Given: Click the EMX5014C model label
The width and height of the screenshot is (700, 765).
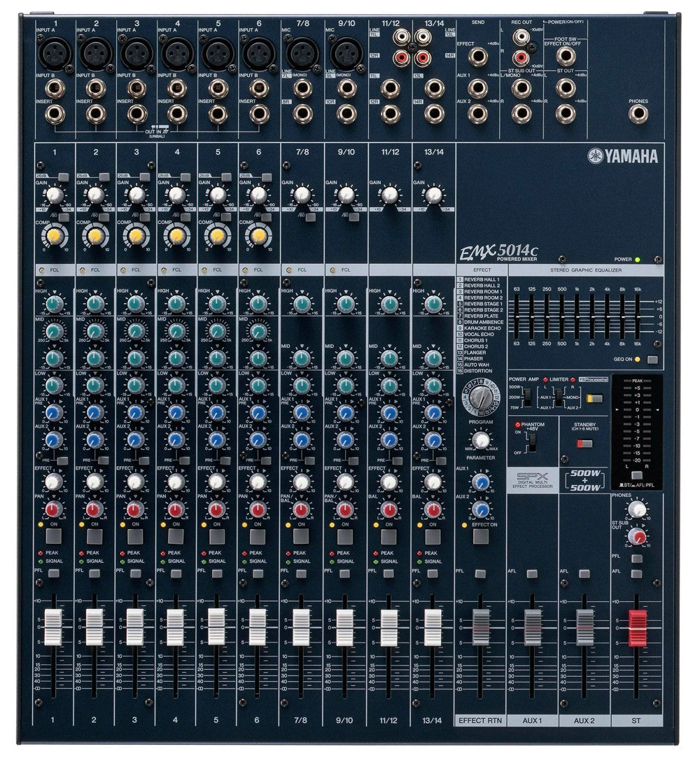Looking at the screenshot, I should pyautogui.click(x=498, y=252).
